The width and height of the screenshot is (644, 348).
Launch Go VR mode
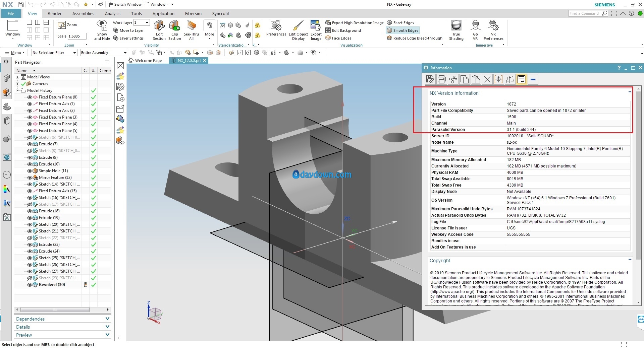pyautogui.click(x=475, y=30)
